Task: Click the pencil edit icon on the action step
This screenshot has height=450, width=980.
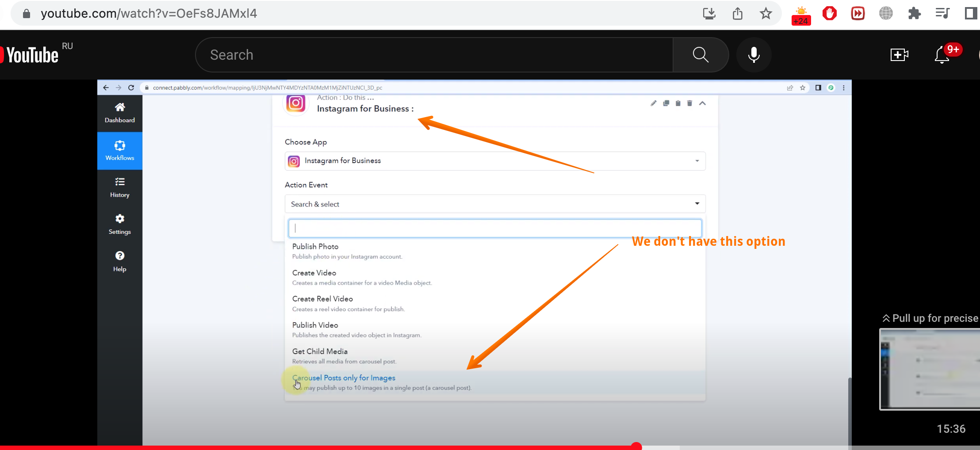Action: (654, 103)
